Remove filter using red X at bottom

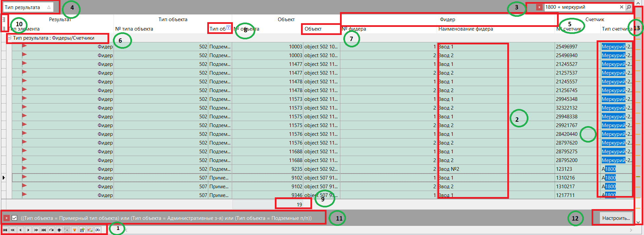(6, 218)
